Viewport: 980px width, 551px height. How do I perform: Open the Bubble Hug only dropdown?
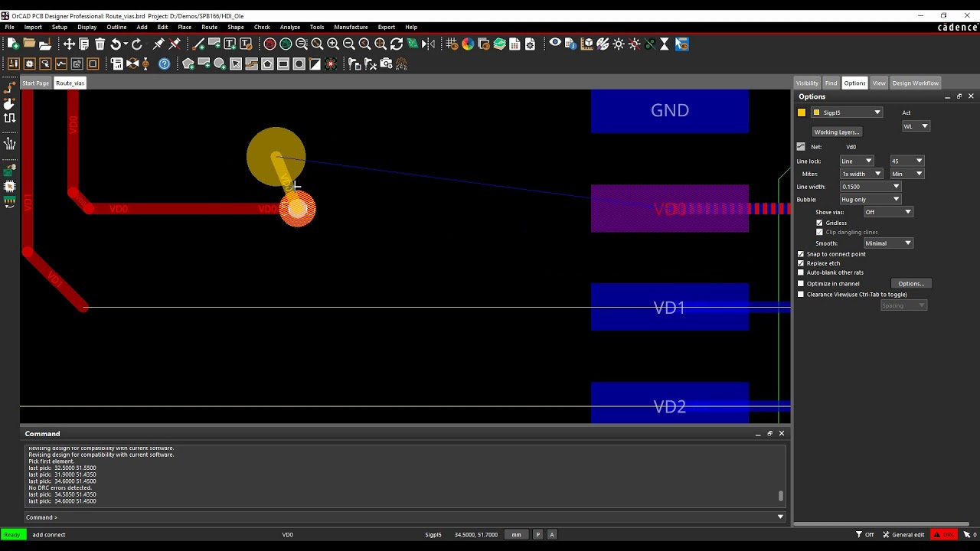tap(871, 200)
